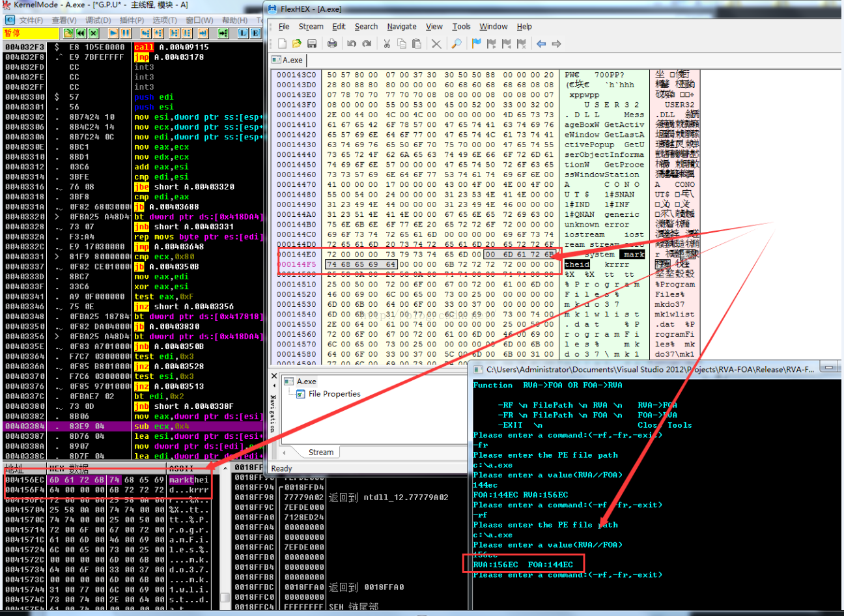Click the Run play button in debugger
Viewport: 844px width, 616px height.
pos(113,33)
